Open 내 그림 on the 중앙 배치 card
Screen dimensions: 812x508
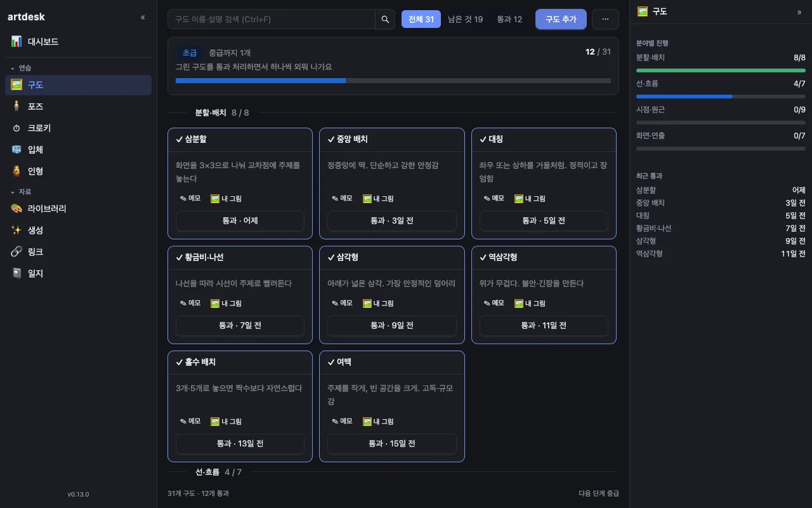pos(378,198)
